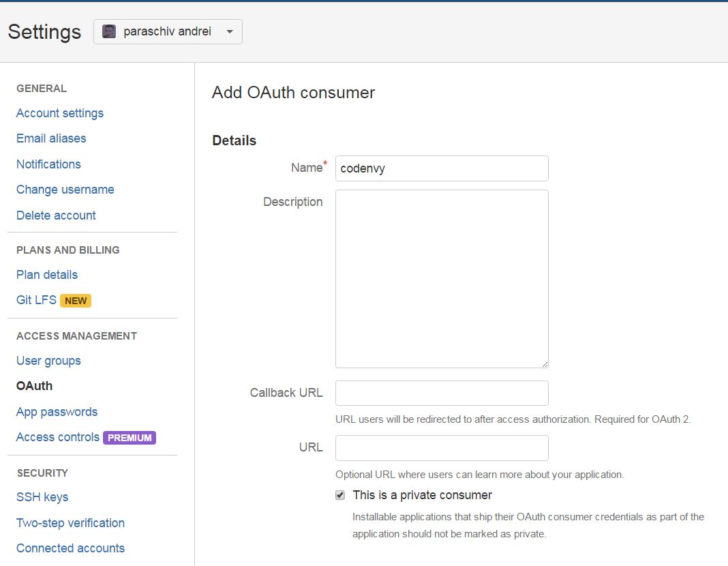Focus the Name field containing codenvy

click(442, 168)
